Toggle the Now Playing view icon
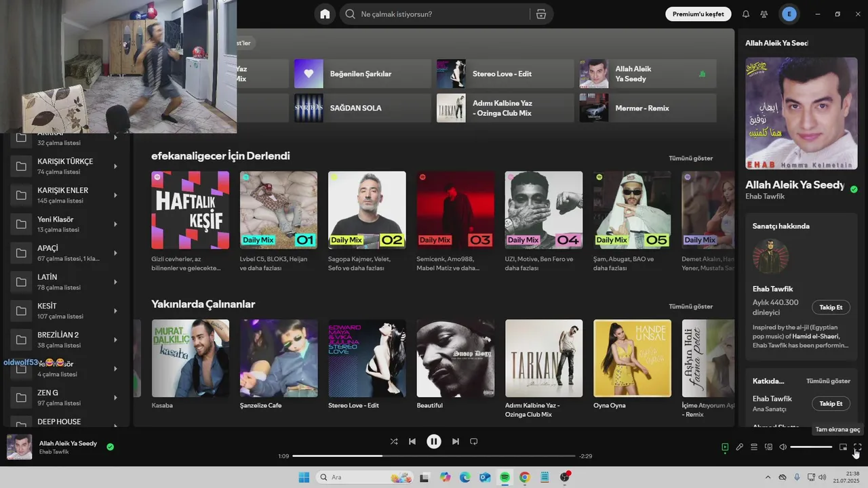The width and height of the screenshot is (868, 488). [725, 447]
